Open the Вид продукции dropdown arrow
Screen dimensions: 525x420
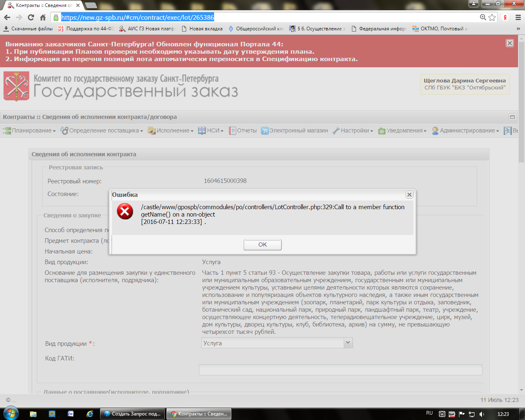(348, 342)
